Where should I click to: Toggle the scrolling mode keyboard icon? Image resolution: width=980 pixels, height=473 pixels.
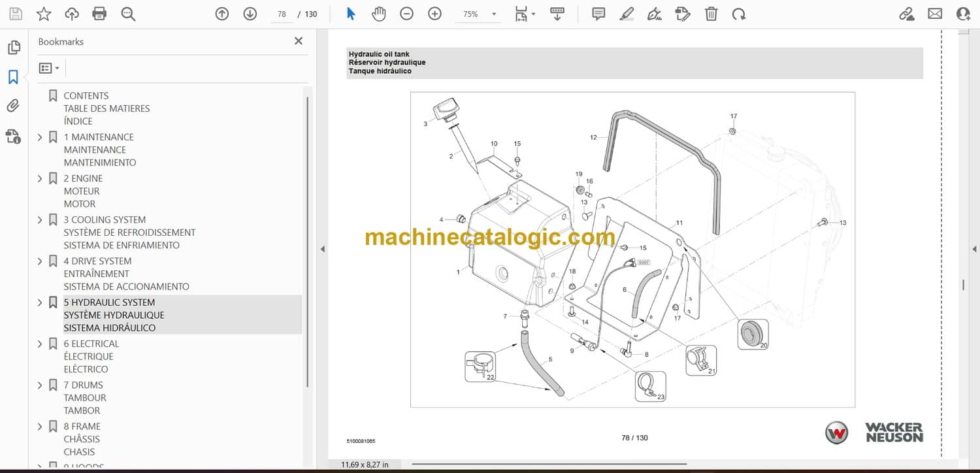coord(557,14)
